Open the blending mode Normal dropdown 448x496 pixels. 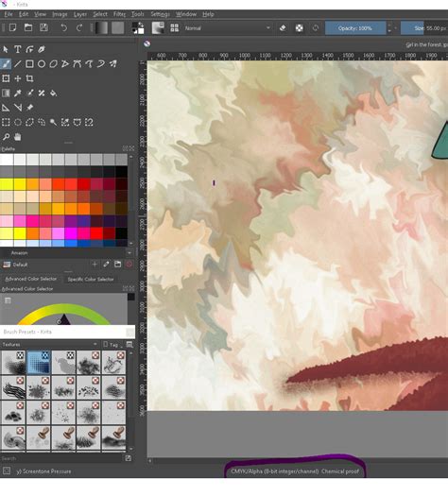coord(227,28)
